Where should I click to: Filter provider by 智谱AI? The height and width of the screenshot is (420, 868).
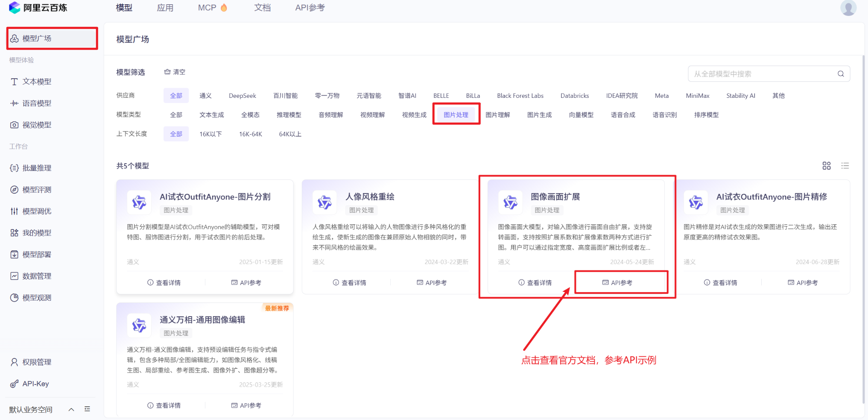click(407, 96)
